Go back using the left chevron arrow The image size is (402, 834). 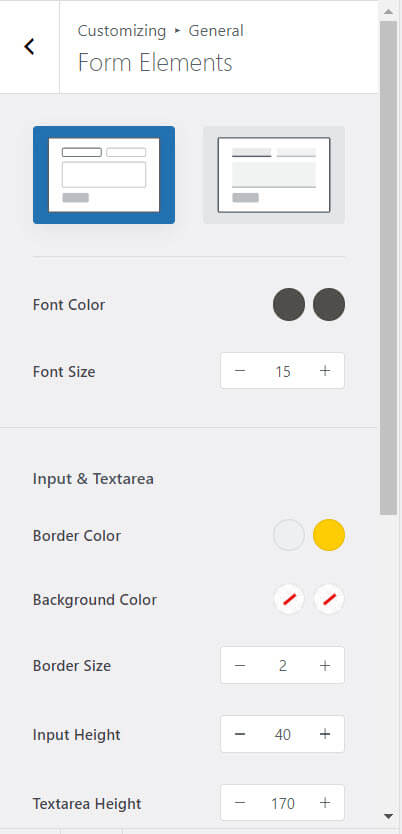pos(29,47)
